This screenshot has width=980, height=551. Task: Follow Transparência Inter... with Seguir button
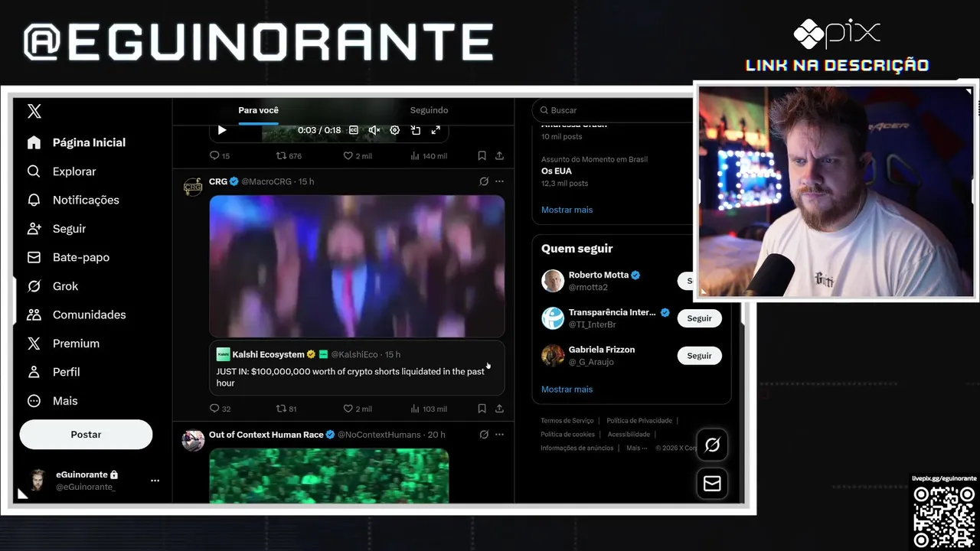pos(699,318)
